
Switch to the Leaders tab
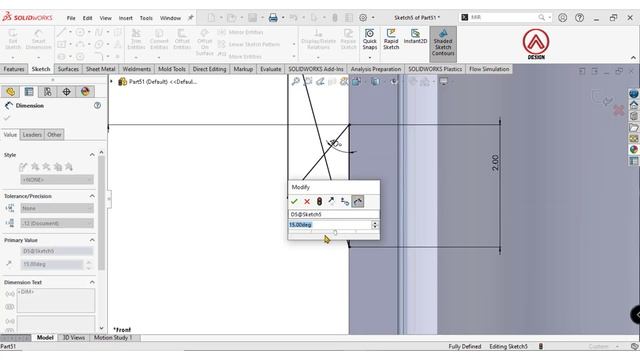(x=32, y=135)
